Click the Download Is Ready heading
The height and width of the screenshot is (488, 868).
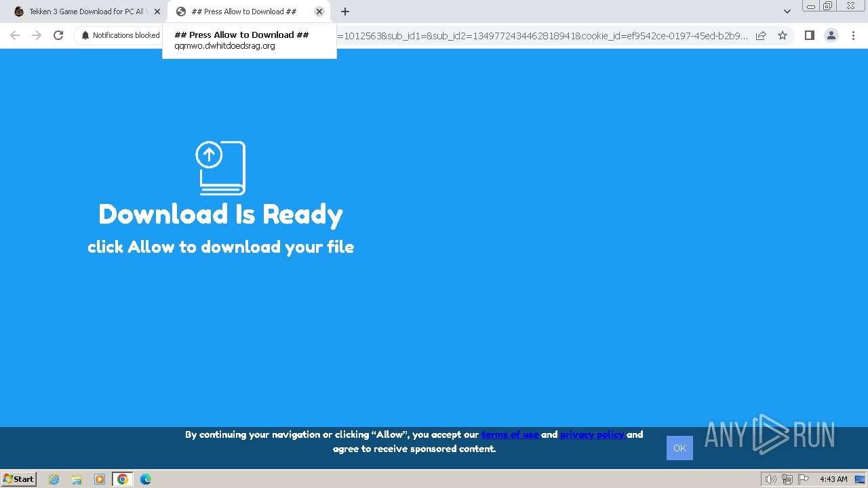coord(220,214)
